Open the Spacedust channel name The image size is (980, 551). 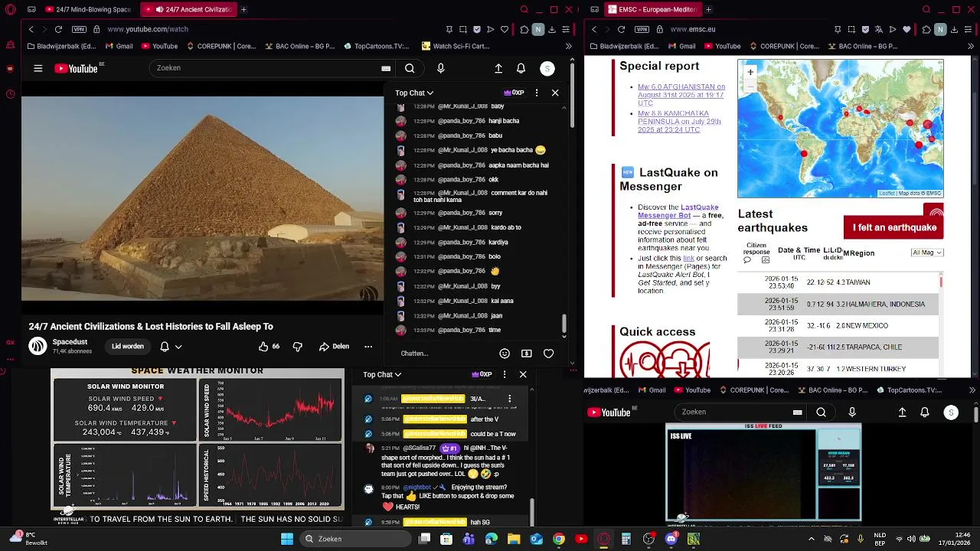pyautogui.click(x=70, y=341)
